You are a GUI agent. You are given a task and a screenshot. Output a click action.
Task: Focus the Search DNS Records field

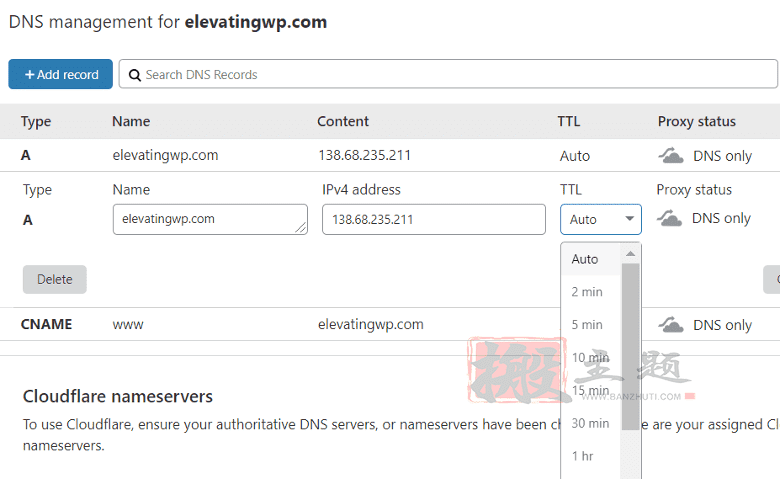[448, 74]
